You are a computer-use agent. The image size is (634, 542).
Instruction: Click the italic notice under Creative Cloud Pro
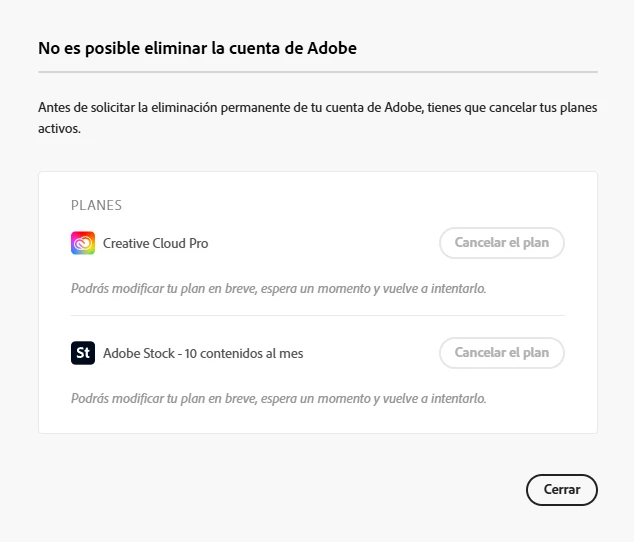(279, 288)
